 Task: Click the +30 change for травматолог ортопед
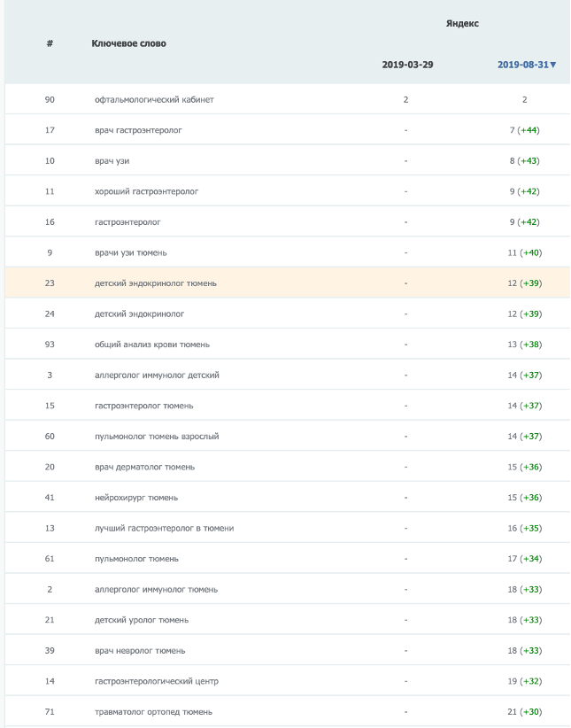(529, 712)
